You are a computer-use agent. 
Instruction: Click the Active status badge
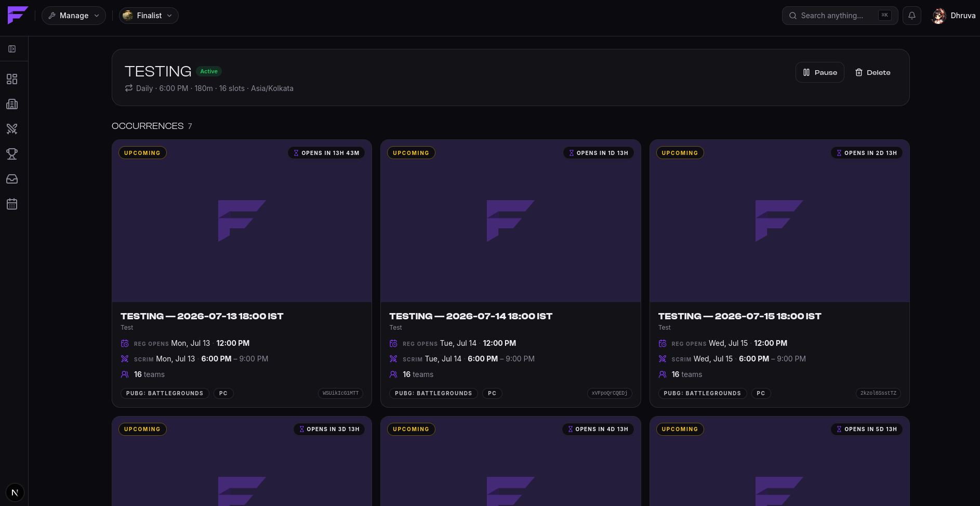coord(209,71)
